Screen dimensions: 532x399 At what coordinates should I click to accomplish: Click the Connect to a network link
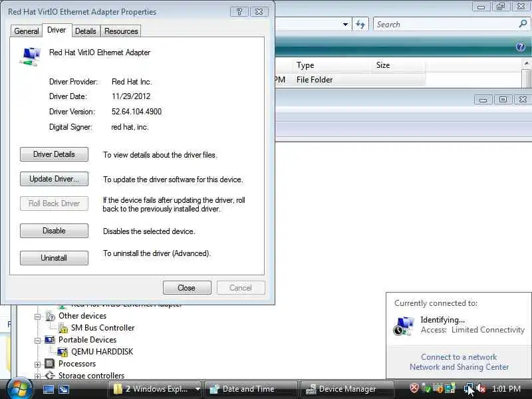tap(459, 357)
